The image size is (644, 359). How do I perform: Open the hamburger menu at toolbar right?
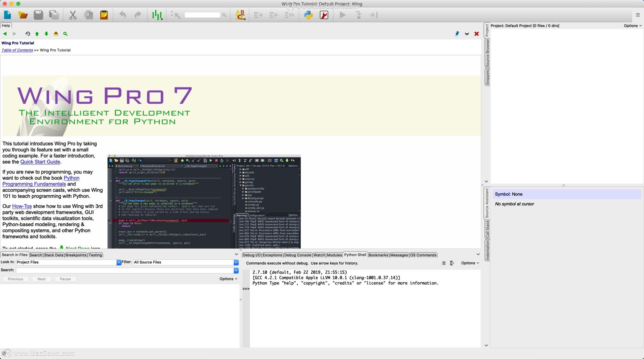click(638, 15)
